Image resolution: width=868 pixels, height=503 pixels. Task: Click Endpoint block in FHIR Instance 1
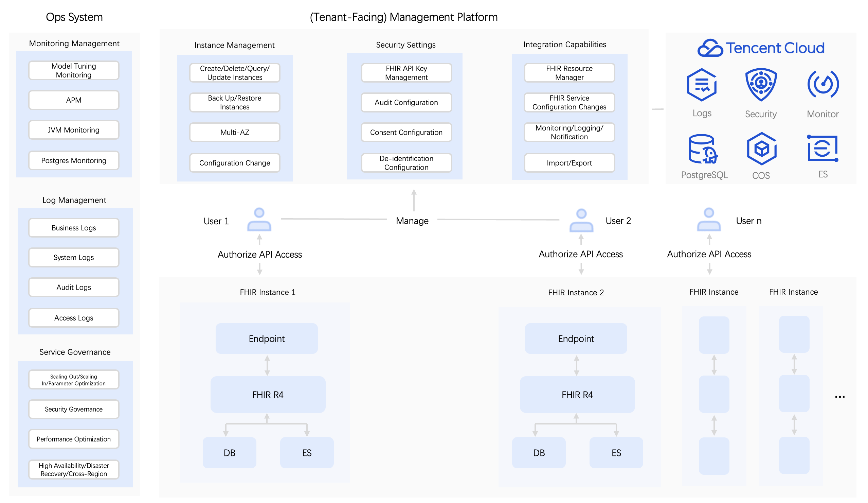[x=267, y=338]
